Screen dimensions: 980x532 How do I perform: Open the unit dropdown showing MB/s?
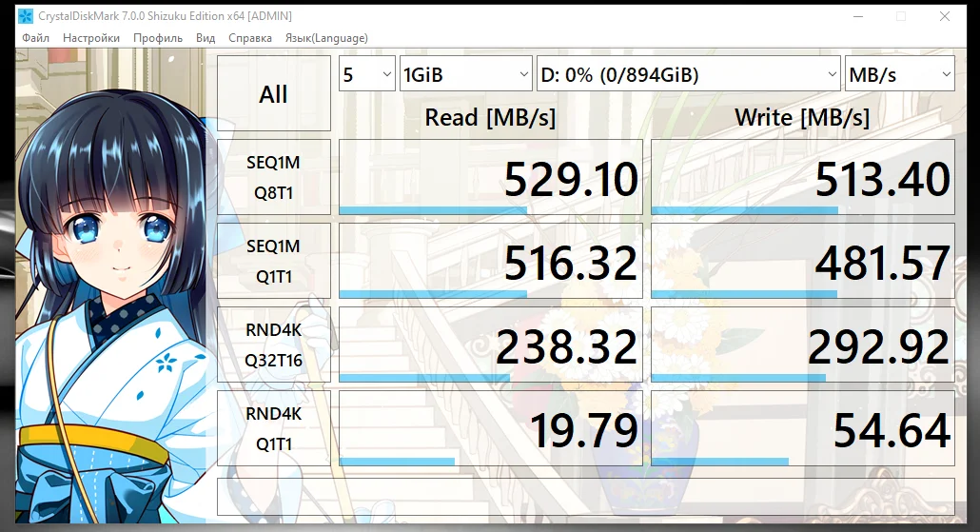899,74
